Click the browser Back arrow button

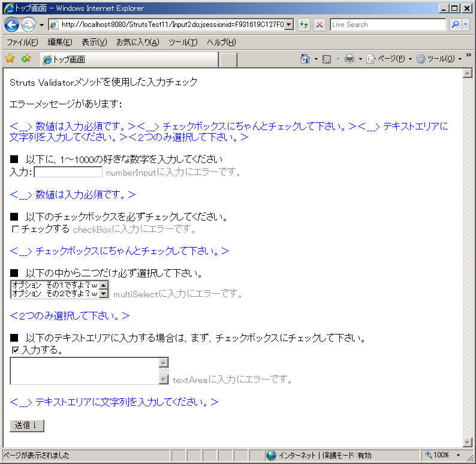click(x=12, y=25)
